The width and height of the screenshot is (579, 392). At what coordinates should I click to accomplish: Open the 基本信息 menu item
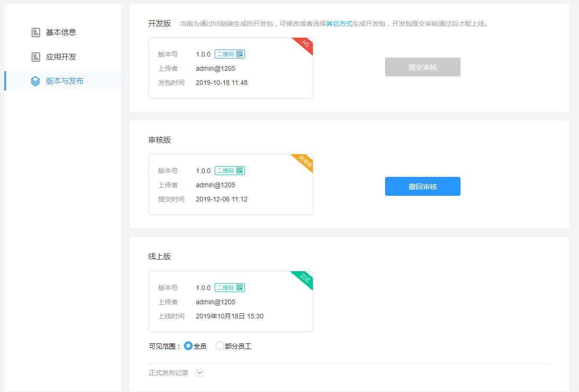tap(61, 33)
